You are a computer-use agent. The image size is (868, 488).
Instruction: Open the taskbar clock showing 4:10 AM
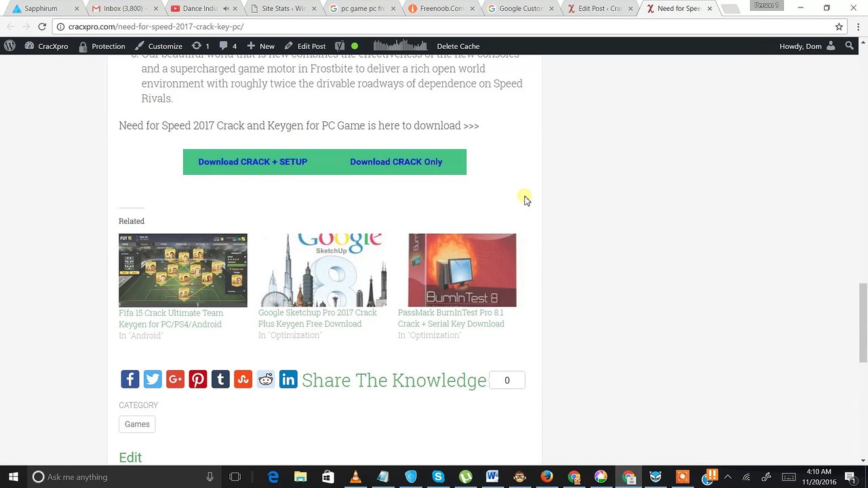click(x=819, y=477)
